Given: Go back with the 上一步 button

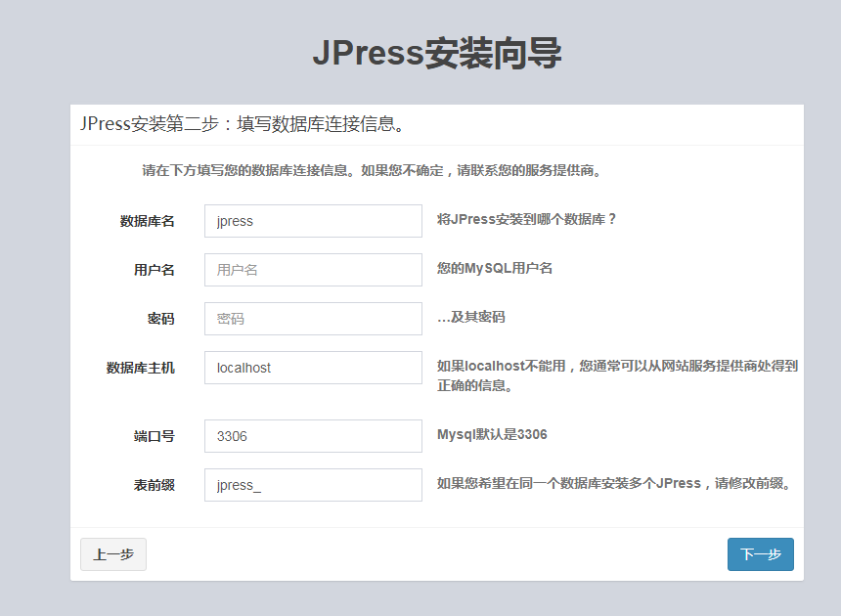Looking at the screenshot, I should tap(113, 554).
